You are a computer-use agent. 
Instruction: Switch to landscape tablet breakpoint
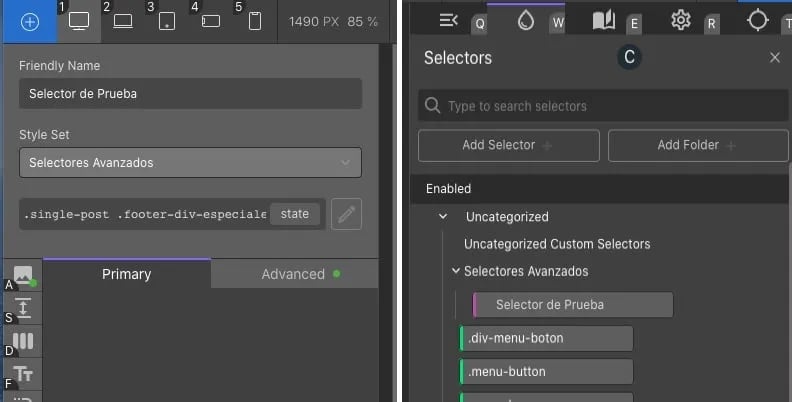tap(211, 21)
